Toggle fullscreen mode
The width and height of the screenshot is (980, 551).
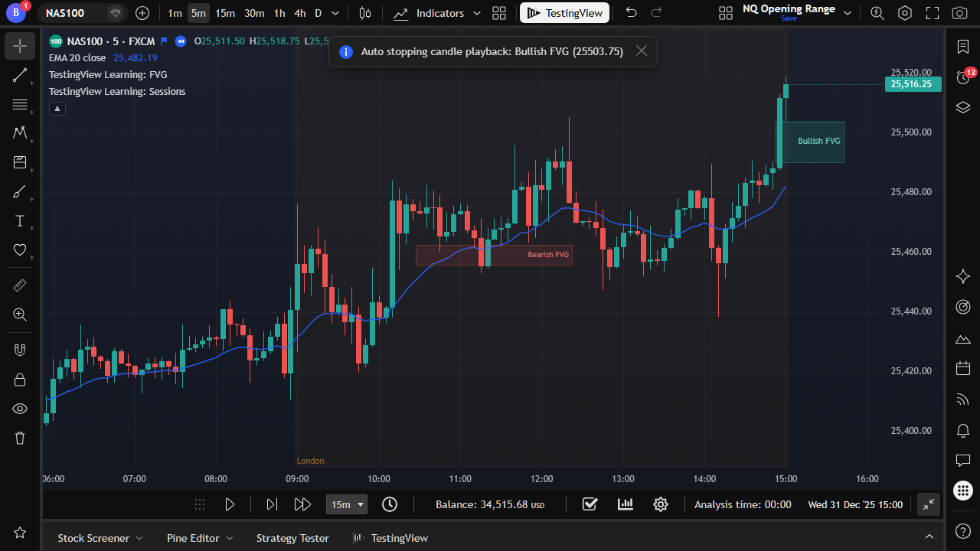click(933, 13)
